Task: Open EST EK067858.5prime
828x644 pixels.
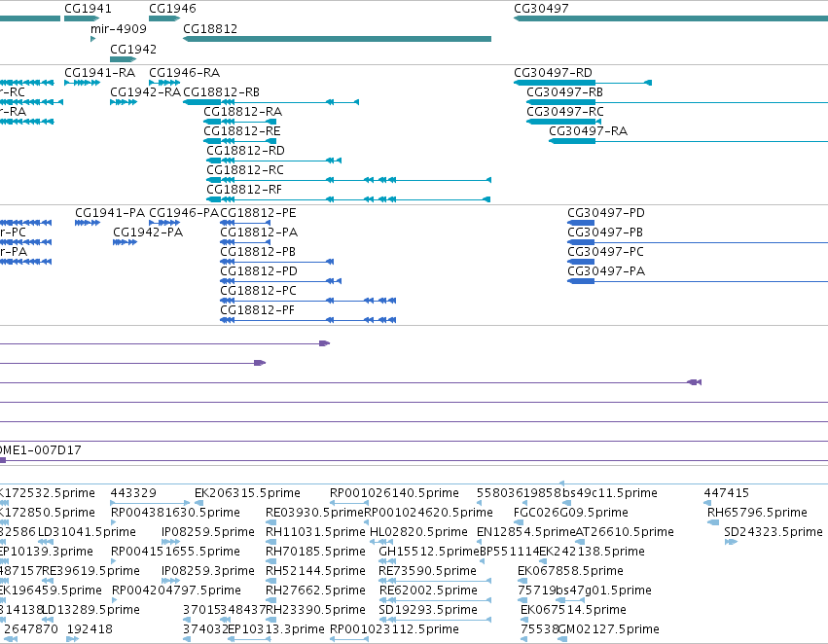Action: point(570,571)
